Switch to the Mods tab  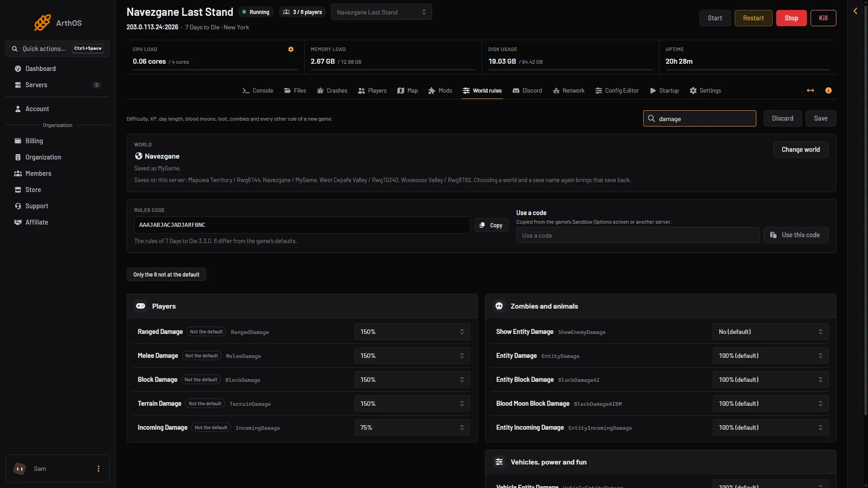(x=440, y=90)
